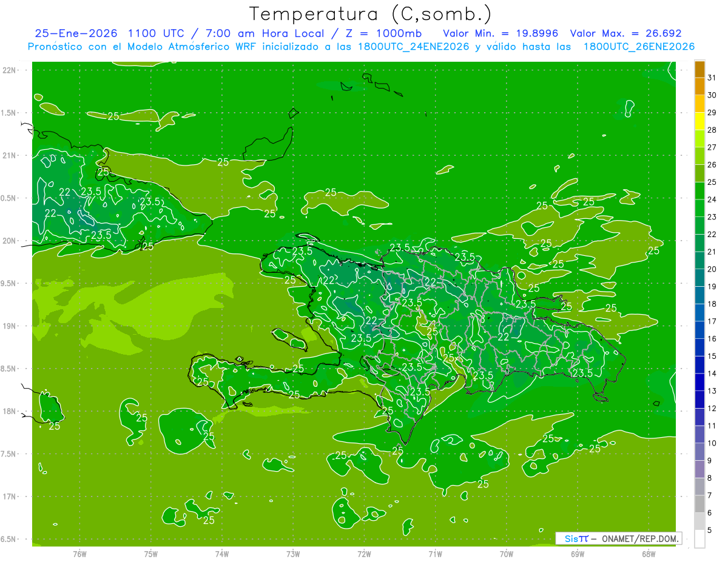The image size is (728, 562).
Task: Pick the green swatch between 24 and 25
Action: (x=699, y=191)
